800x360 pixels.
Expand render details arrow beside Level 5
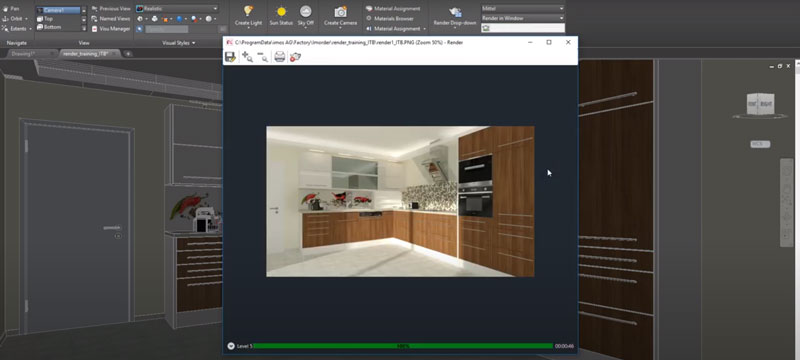[231, 346]
